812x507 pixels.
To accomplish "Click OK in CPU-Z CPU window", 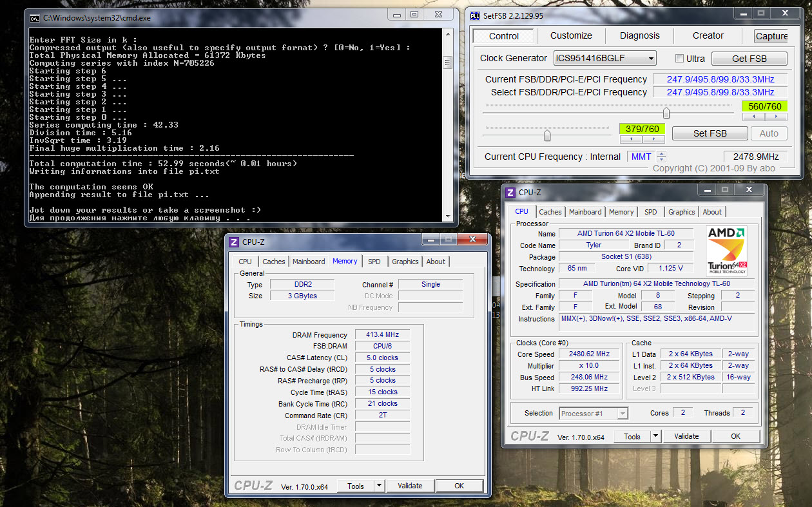I will (736, 436).
